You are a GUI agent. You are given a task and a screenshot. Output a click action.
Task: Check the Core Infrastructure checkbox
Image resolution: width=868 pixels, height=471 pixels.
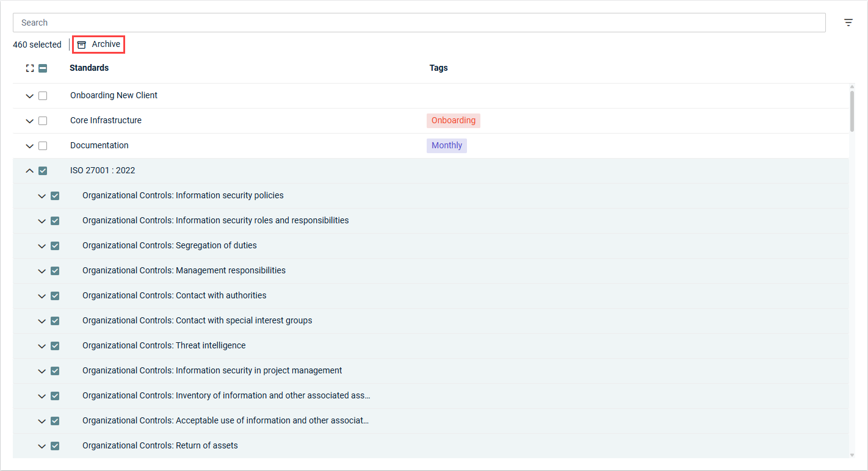43,121
